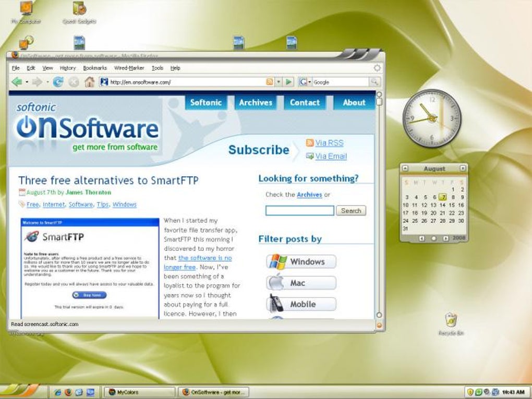The image size is (532, 399).
Task: Click the Via RSS subscribe link
Action: 329,143
